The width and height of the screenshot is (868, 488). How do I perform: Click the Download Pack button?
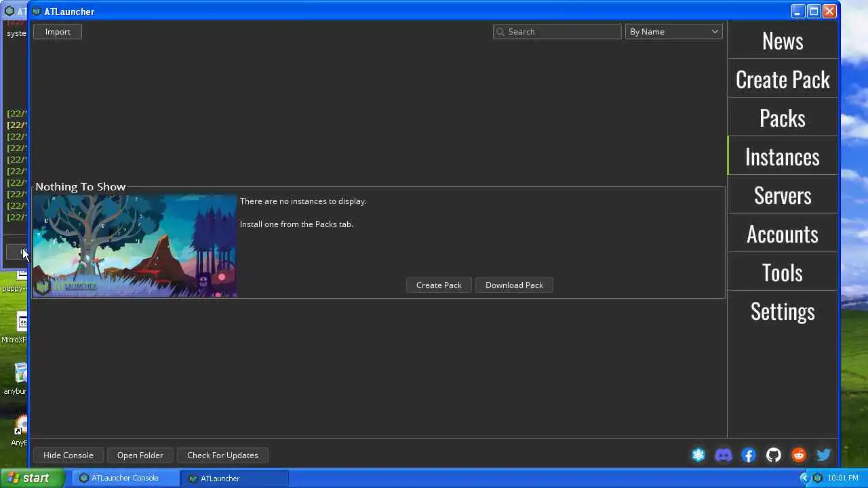point(514,285)
